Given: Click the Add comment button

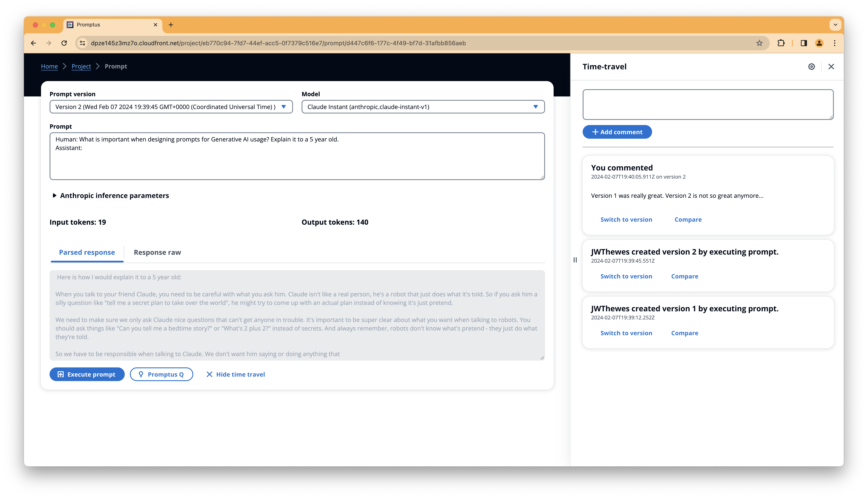Looking at the screenshot, I should click(617, 132).
